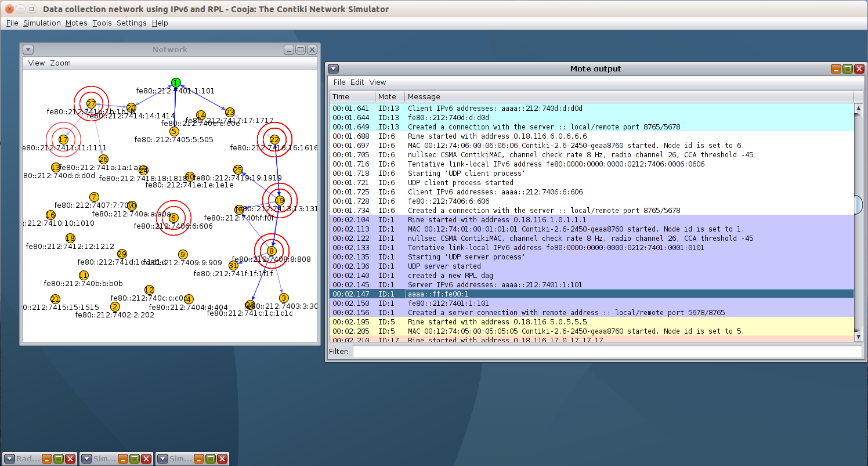The image size is (868, 466).
Task: Select mote 19 in the Network view
Action: tap(280, 200)
